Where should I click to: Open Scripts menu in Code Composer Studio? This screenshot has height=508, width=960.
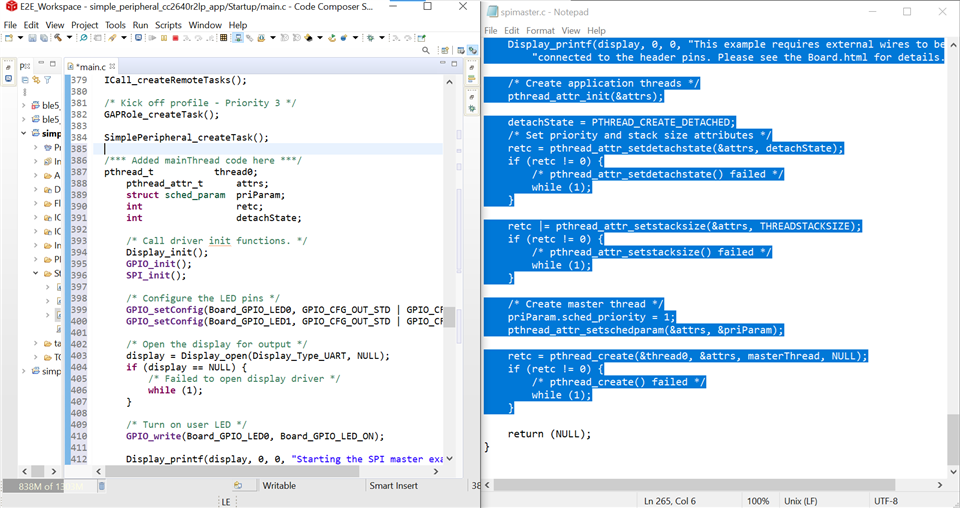(x=168, y=25)
